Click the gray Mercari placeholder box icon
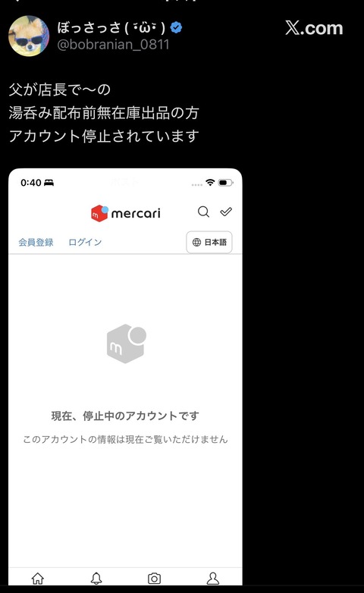Image resolution: width=364 pixels, height=593 pixels. coord(127,344)
